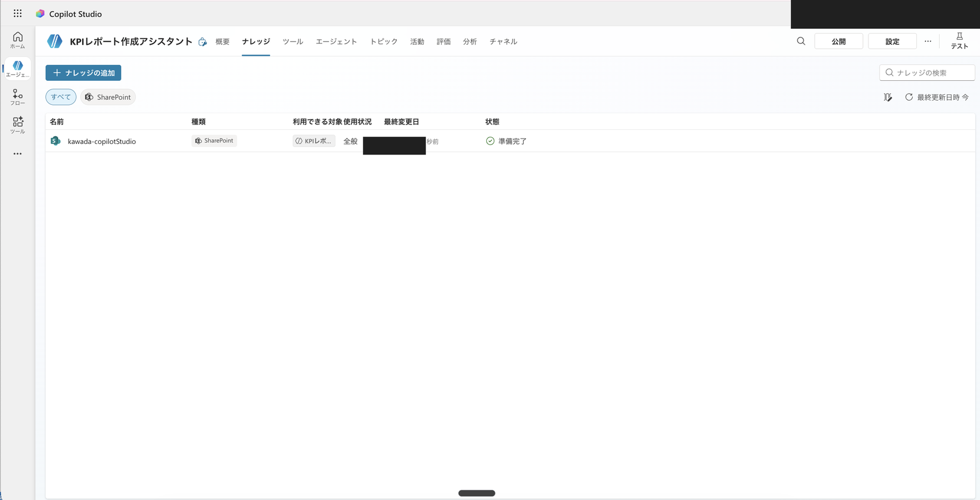Open フロー in the left sidebar
This screenshot has height=500, width=980.
pos(18,97)
